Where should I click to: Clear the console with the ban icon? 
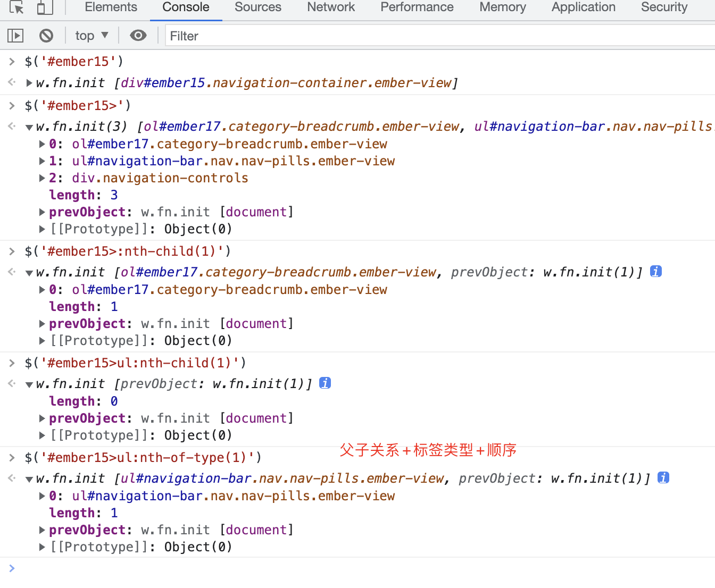(46, 36)
